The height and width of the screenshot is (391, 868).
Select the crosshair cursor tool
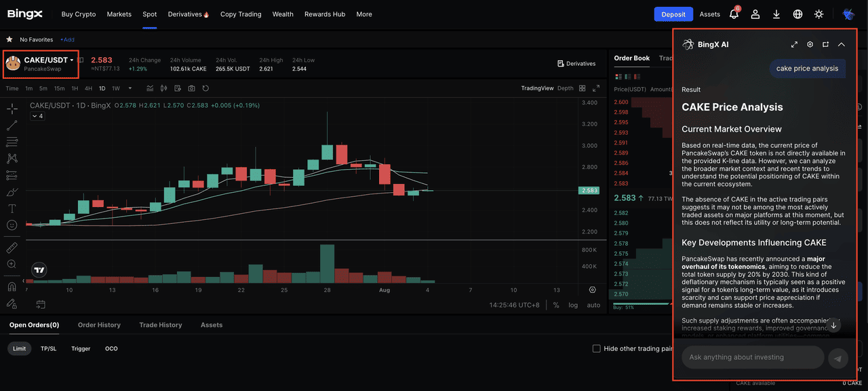coord(12,109)
